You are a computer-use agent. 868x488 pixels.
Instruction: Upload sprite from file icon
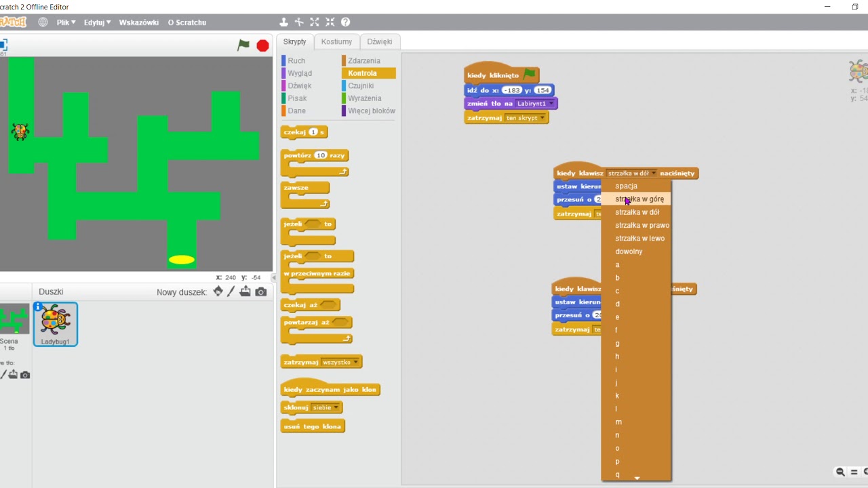click(245, 291)
